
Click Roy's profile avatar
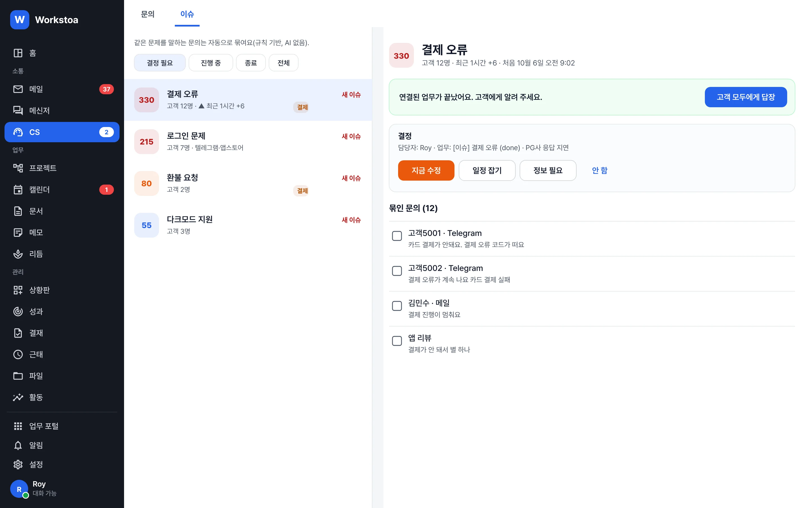[x=19, y=489]
